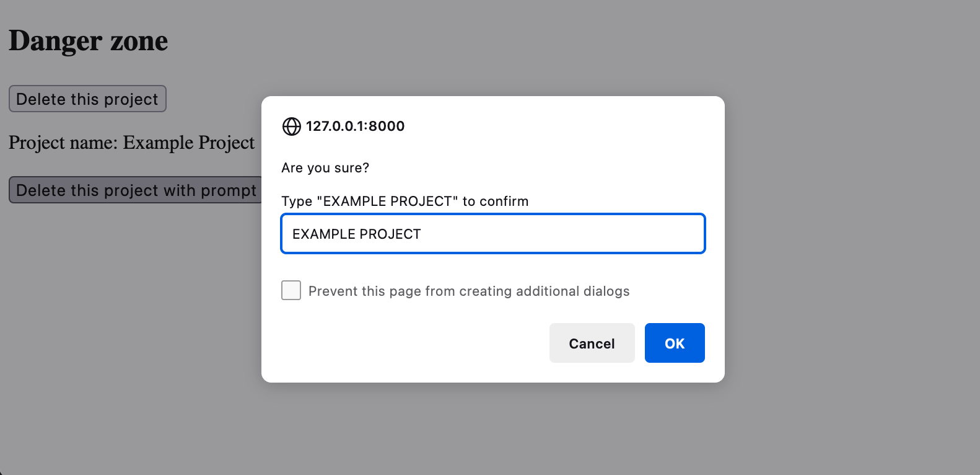Click the "Project name: Example Project" text
This screenshot has height=475, width=980.
(131, 143)
